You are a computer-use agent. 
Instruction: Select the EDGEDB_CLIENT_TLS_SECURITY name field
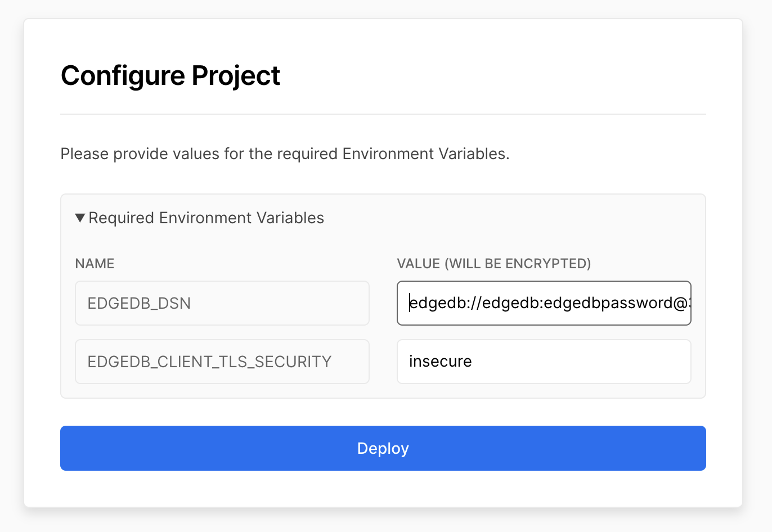coord(222,362)
